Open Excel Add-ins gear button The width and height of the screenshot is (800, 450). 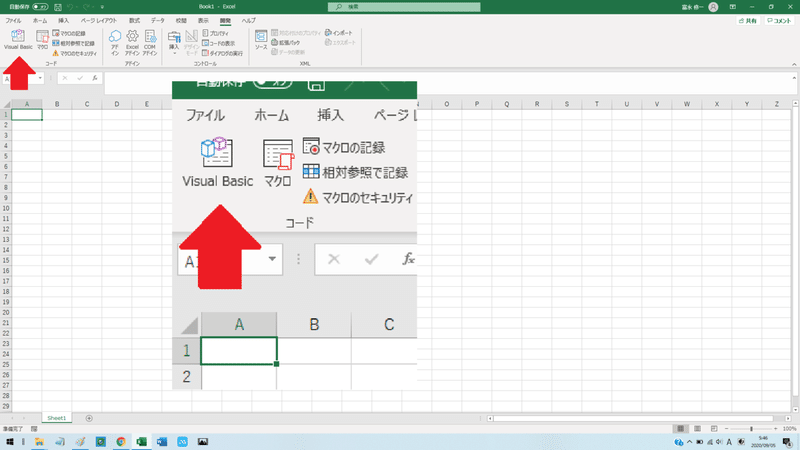pyautogui.click(x=132, y=43)
